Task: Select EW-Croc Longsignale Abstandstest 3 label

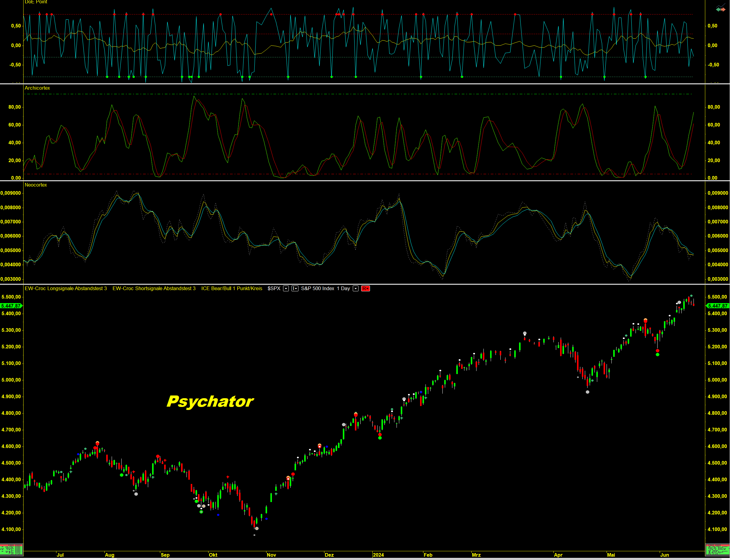Action: tap(66, 288)
